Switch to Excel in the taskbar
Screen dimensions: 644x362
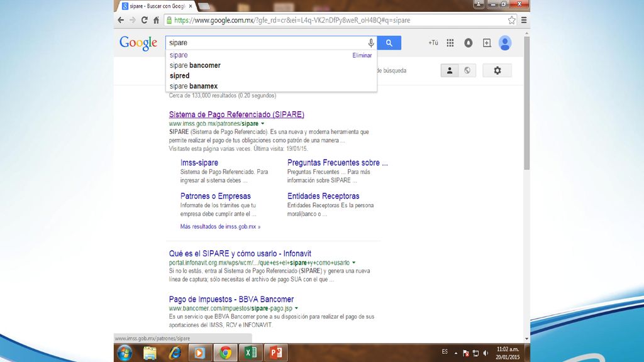(x=250, y=353)
